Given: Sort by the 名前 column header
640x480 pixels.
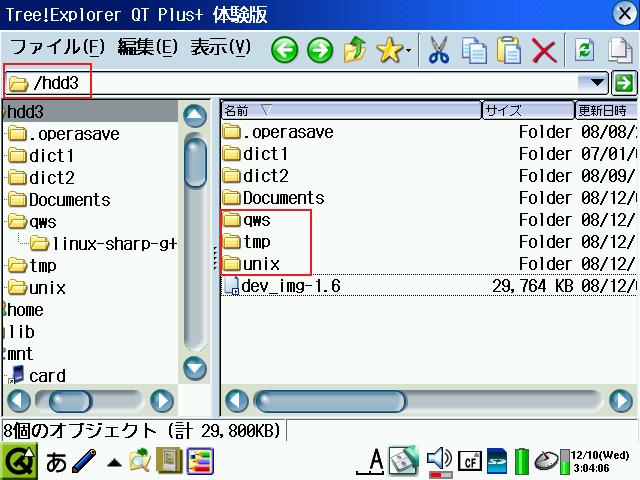Looking at the screenshot, I should (351, 110).
